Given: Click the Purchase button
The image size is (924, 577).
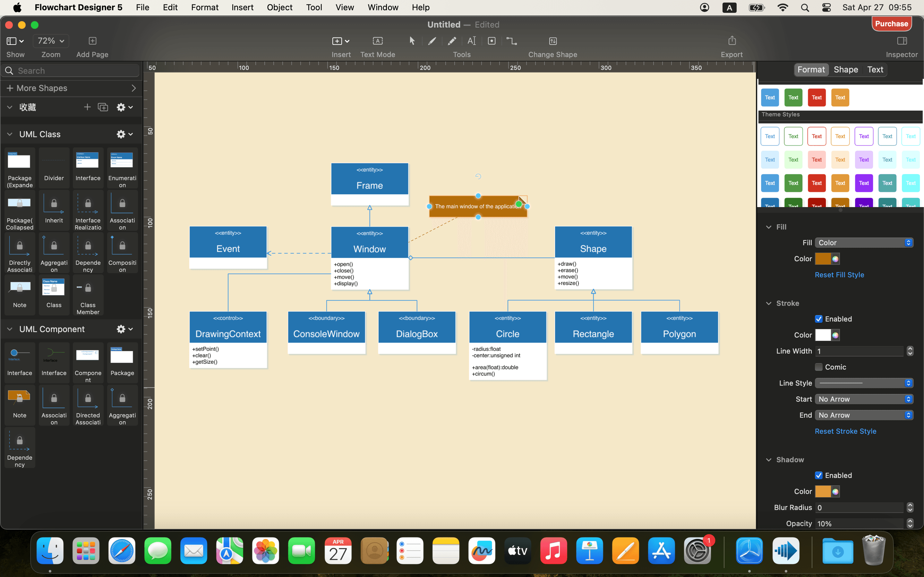Looking at the screenshot, I should (x=892, y=23).
